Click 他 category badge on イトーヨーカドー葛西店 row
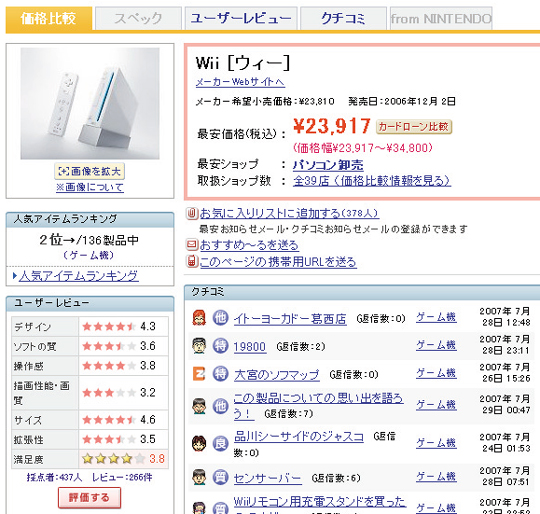The width and height of the screenshot is (540, 514). click(x=220, y=318)
